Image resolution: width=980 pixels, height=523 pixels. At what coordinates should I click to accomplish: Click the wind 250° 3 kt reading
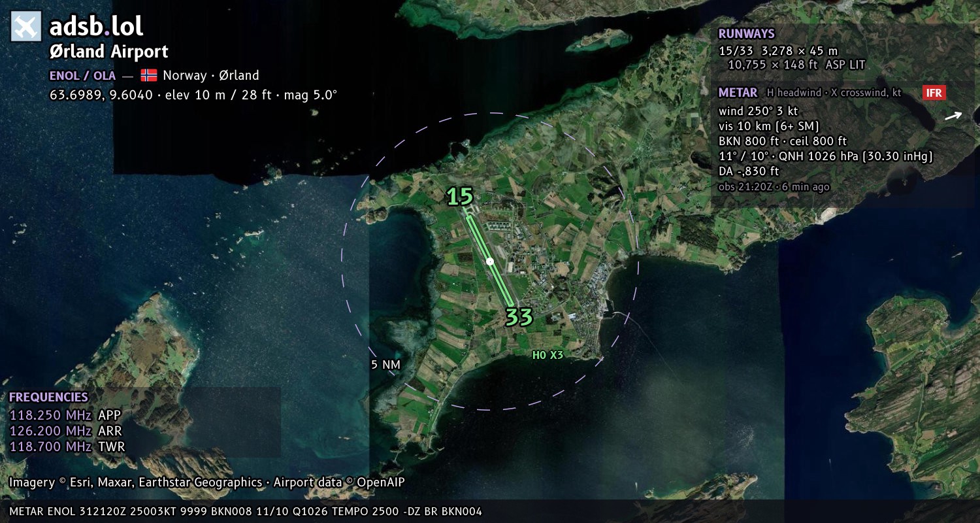click(x=759, y=111)
